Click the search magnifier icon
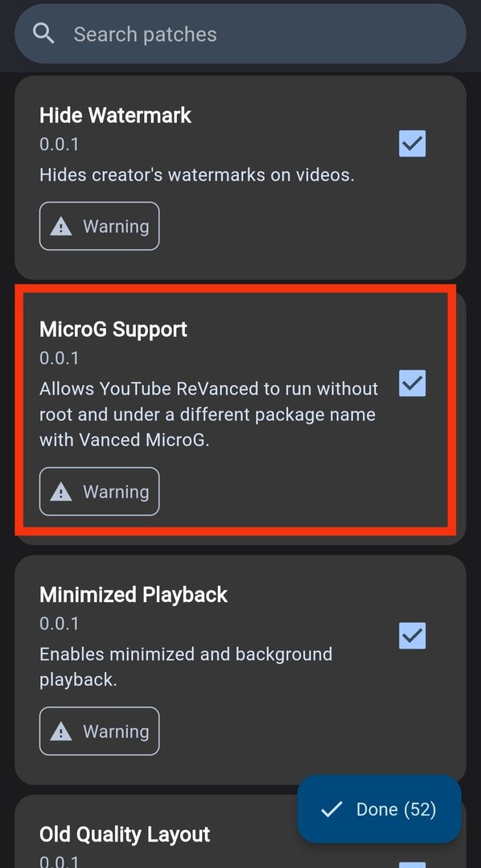The width and height of the screenshot is (481, 868). tap(43, 34)
